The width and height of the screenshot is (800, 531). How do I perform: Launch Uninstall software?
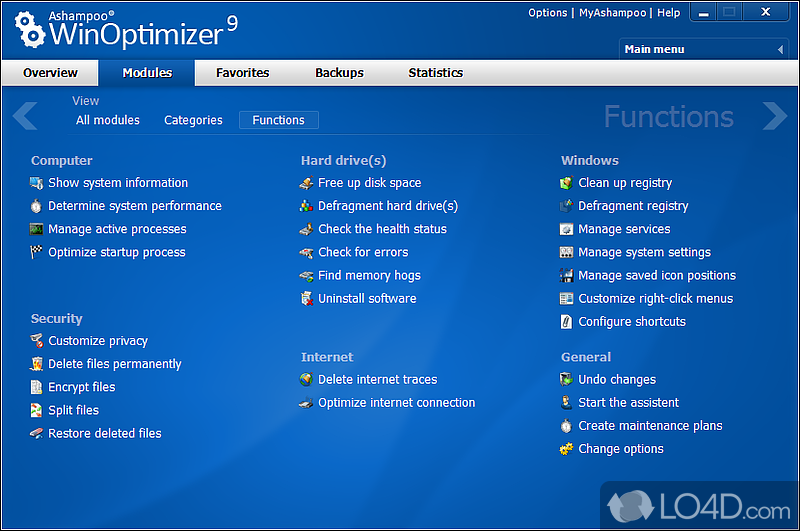pyautogui.click(x=367, y=298)
